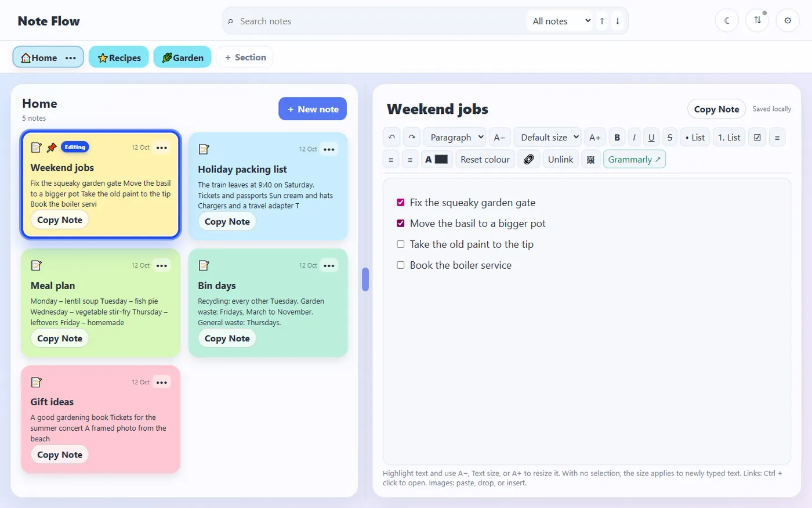Click the note icon on Bin days card
The height and width of the screenshot is (508, 812).
tap(204, 265)
